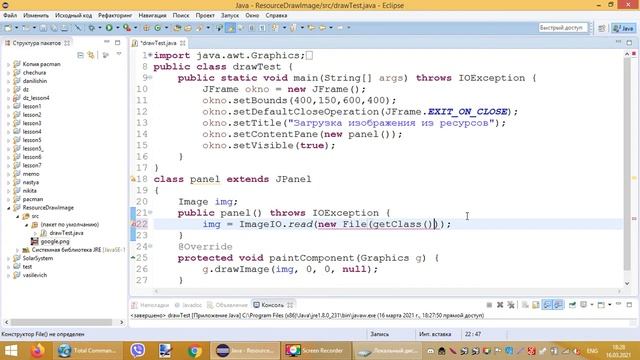Viewport: 640px width, 360px height.
Task: Click the New Java class green icon
Action: 157,28
